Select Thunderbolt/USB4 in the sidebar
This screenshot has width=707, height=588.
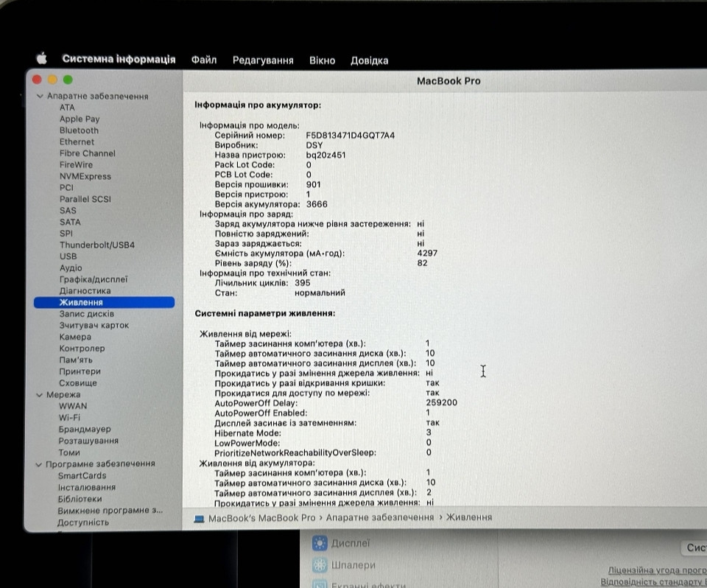click(96, 245)
